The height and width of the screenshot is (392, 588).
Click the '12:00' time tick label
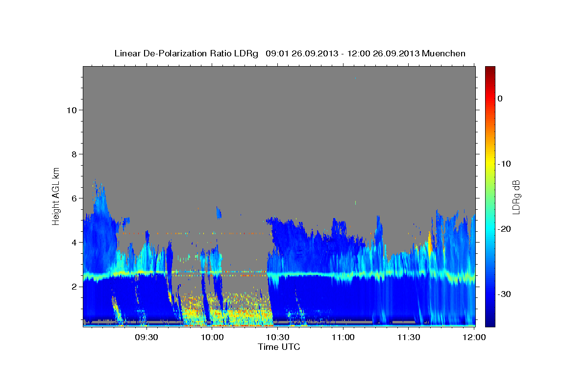tap(474, 337)
